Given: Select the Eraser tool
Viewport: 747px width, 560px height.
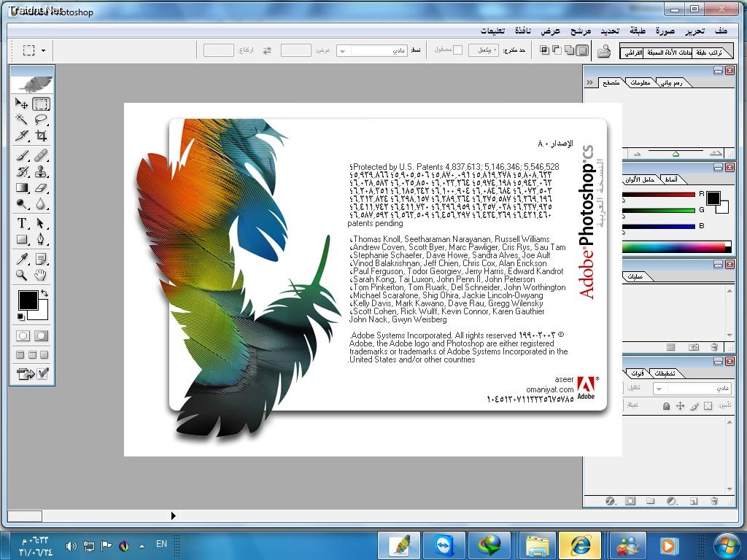Looking at the screenshot, I should [41, 187].
